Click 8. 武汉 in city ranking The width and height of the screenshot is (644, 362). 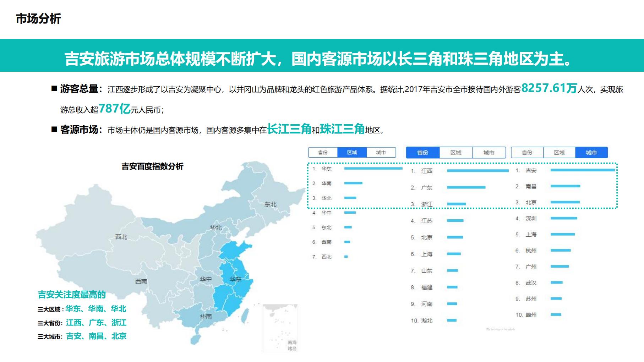click(x=526, y=283)
